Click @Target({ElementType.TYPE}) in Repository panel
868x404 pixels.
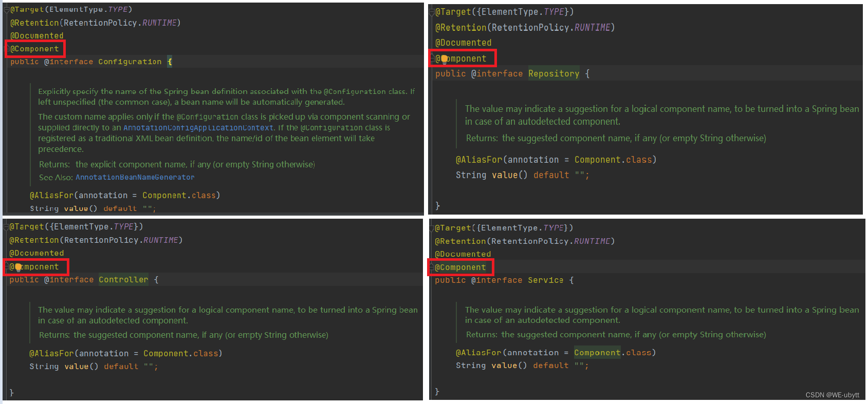(x=504, y=12)
